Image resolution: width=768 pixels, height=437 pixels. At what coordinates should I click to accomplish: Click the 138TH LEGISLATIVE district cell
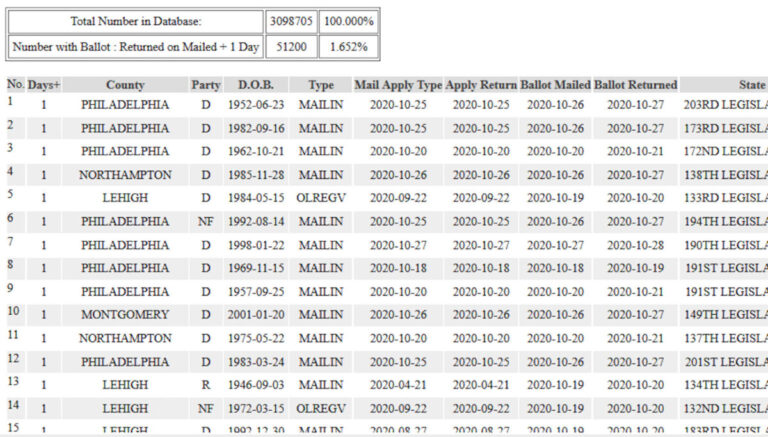pos(725,175)
